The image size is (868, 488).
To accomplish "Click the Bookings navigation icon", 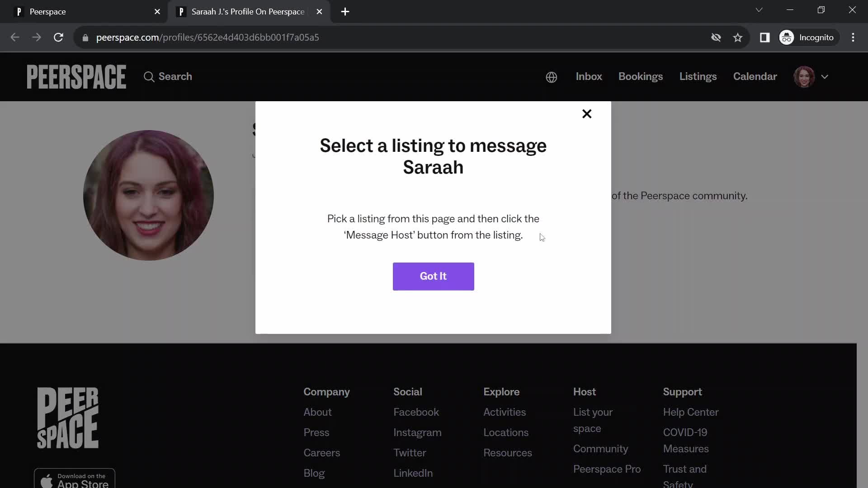I will pos(641,76).
